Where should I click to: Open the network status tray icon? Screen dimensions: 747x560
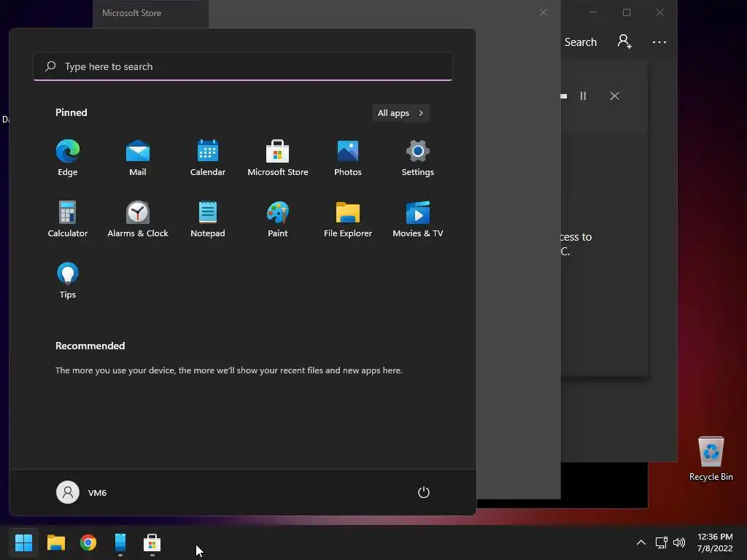661,542
